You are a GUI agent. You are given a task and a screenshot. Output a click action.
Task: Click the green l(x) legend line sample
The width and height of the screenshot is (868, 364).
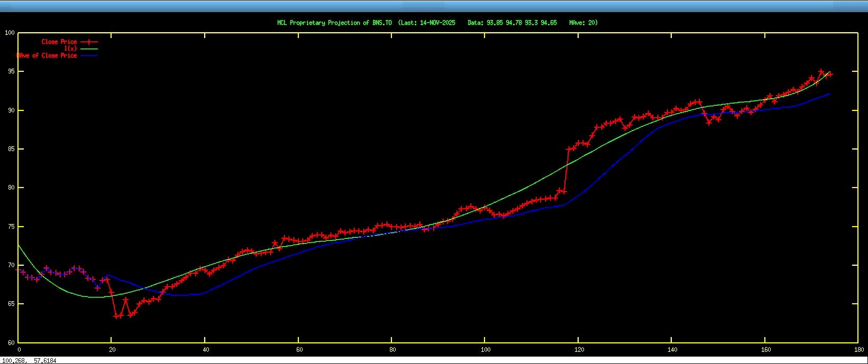(x=89, y=49)
